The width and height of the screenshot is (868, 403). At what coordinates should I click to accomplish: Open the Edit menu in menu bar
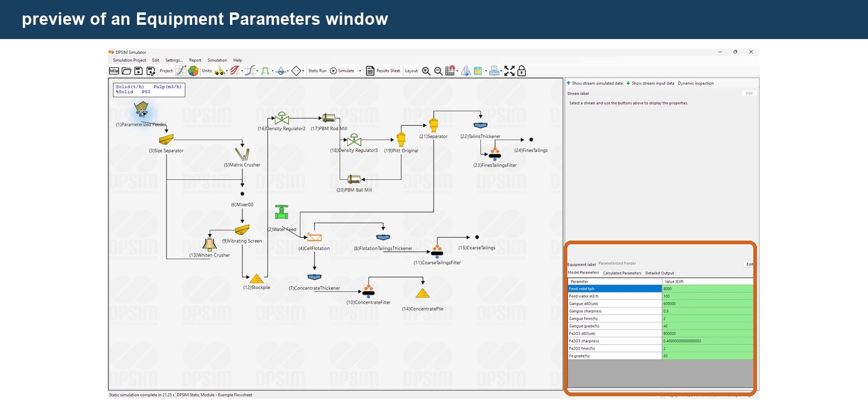[156, 60]
